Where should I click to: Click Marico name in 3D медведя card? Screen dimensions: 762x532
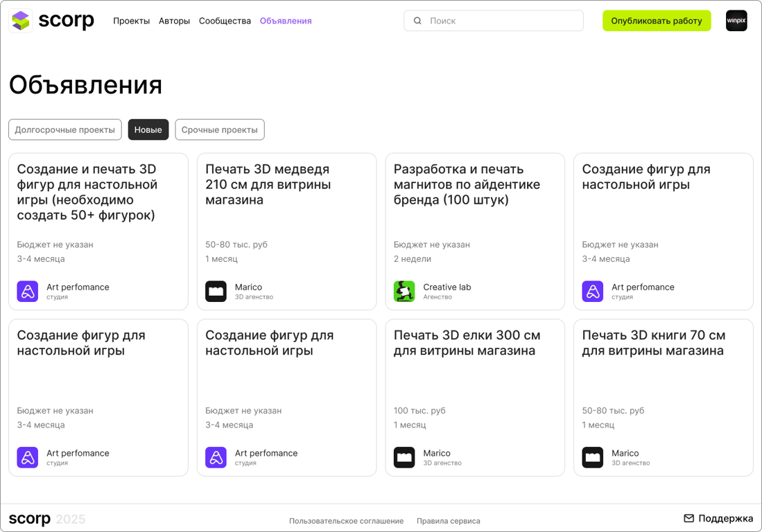tap(248, 287)
